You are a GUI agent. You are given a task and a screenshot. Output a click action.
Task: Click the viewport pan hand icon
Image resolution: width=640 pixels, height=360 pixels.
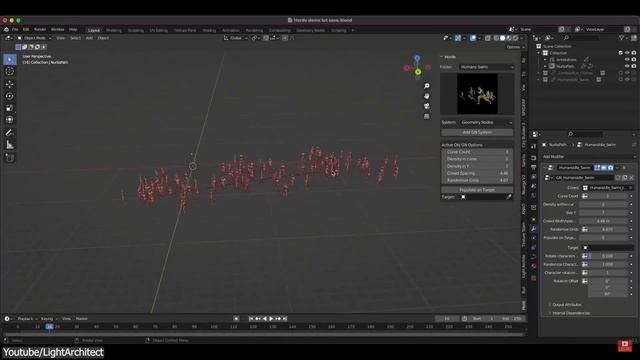(x=427, y=96)
